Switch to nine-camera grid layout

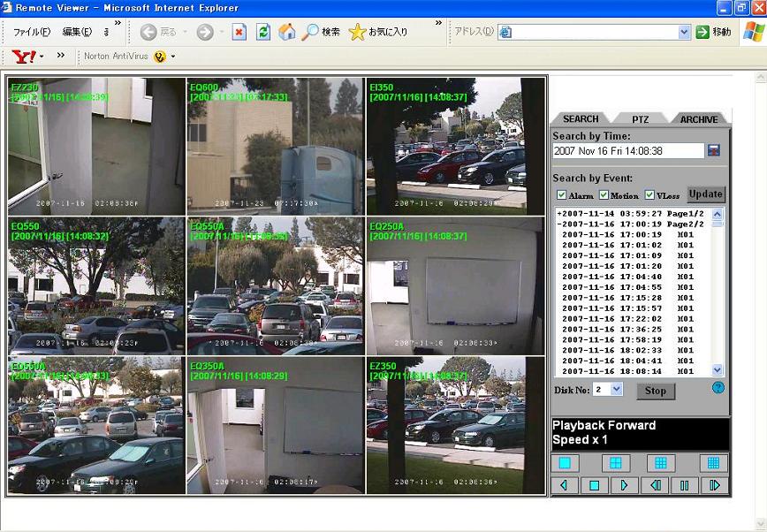[x=660, y=463]
